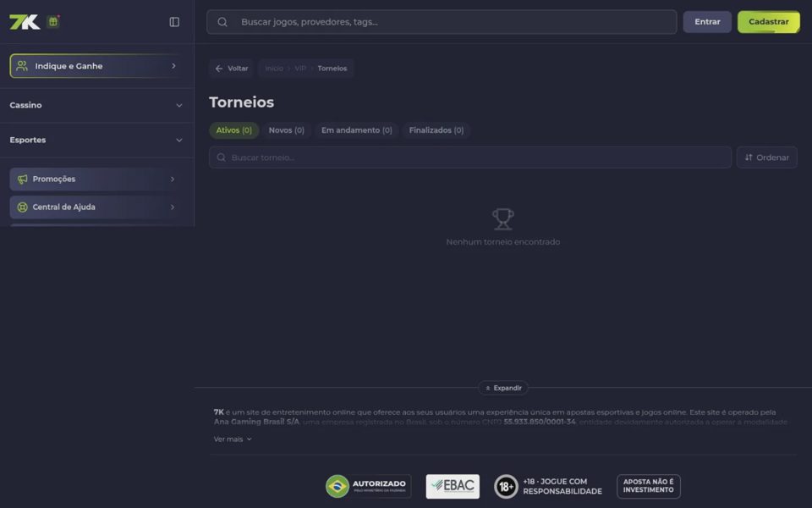The width and height of the screenshot is (812, 508).
Task: Click the Aposta não é investimento badge
Action: [x=649, y=486]
